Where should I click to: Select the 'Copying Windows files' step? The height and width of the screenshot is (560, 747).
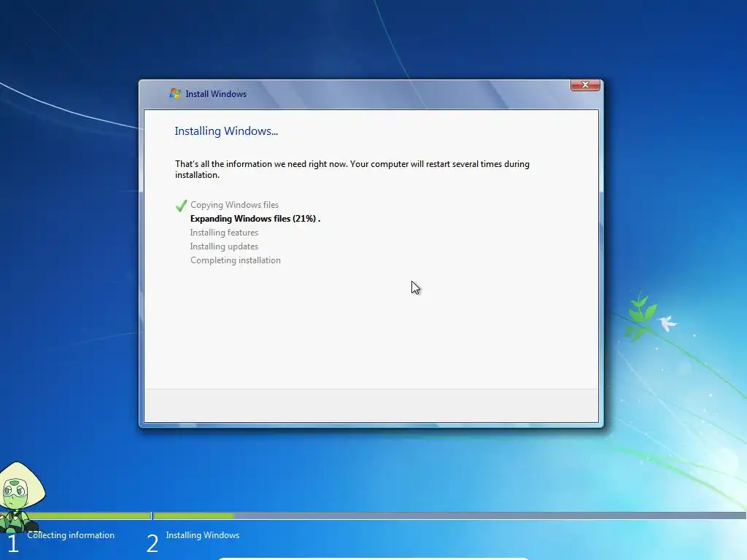tap(234, 205)
